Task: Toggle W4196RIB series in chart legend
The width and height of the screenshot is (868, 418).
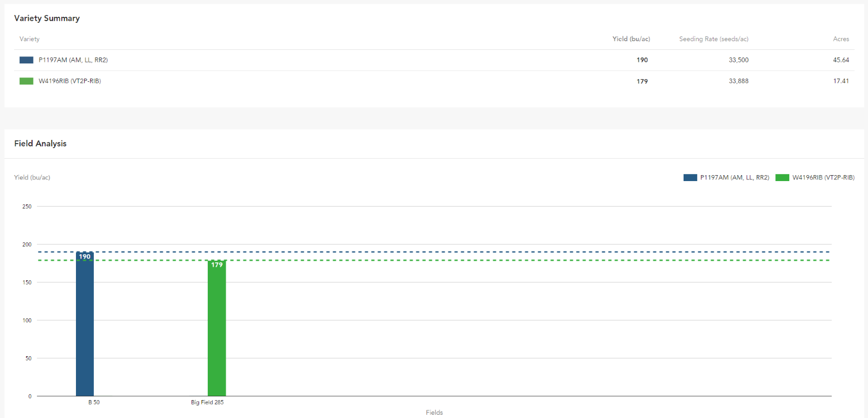Action: coord(815,177)
